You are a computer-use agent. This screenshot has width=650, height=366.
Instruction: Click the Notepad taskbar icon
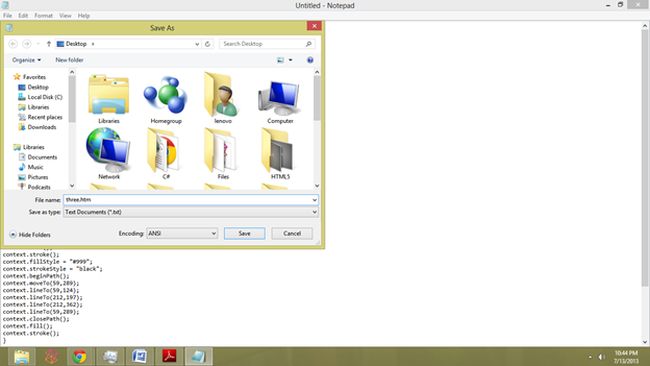click(199, 356)
